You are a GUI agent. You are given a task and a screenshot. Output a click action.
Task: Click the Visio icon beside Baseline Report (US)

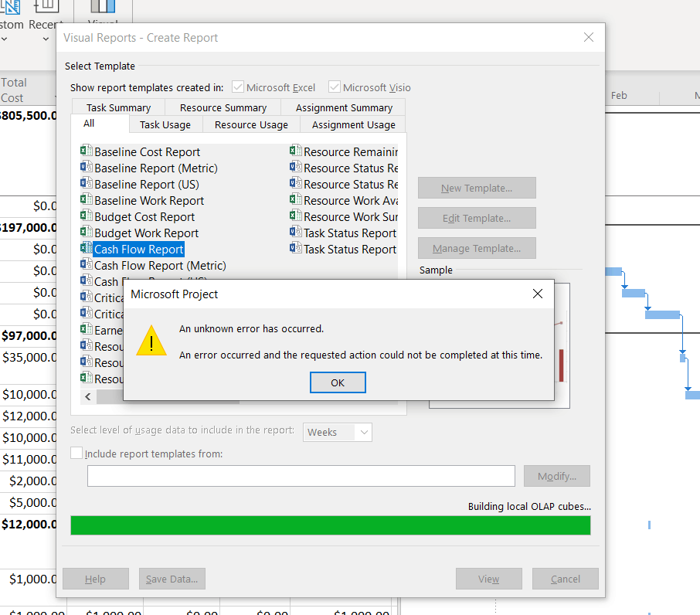[x=87, y=183]
